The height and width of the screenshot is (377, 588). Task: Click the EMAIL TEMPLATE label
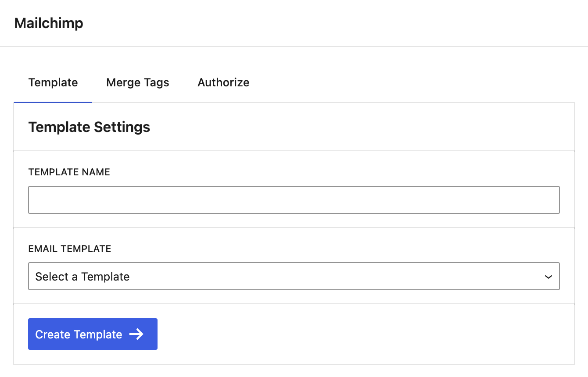70,249
